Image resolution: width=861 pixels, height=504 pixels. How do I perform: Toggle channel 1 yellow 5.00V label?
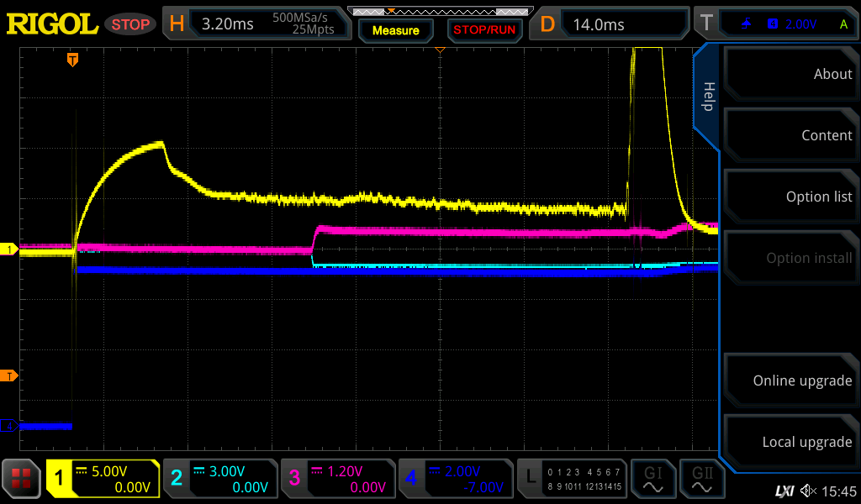pos(103,479)
